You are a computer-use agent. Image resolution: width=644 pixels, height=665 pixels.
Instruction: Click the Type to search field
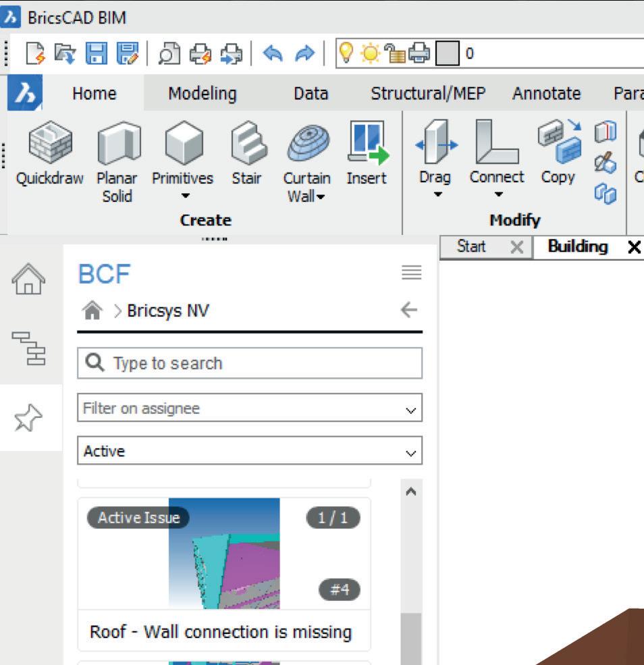(250, 363)
